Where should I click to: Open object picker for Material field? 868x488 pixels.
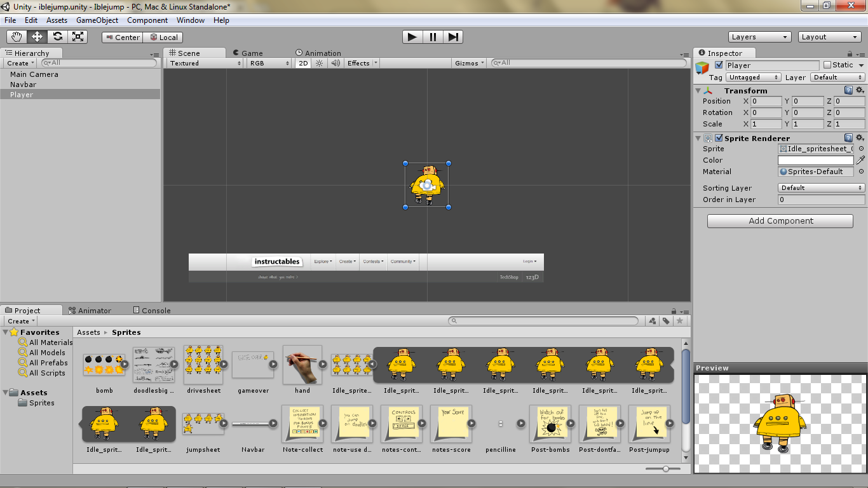[861, 172]
